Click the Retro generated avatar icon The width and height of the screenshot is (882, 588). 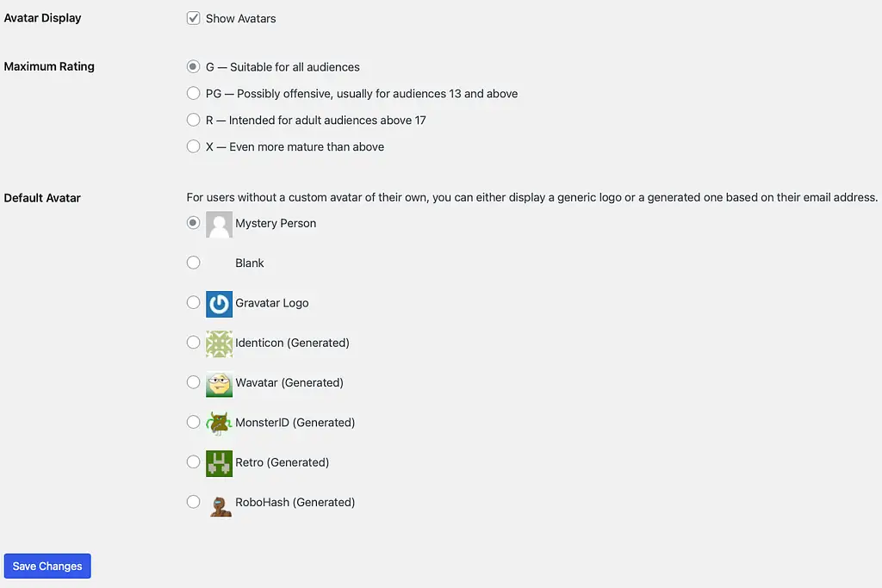[x=219, y=462]
